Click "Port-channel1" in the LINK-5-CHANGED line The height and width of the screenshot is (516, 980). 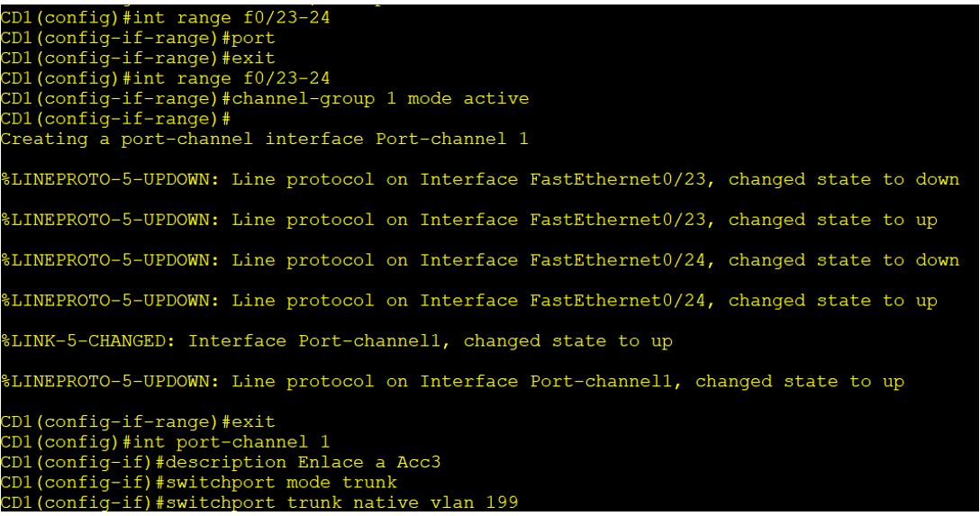coord(375,341)
